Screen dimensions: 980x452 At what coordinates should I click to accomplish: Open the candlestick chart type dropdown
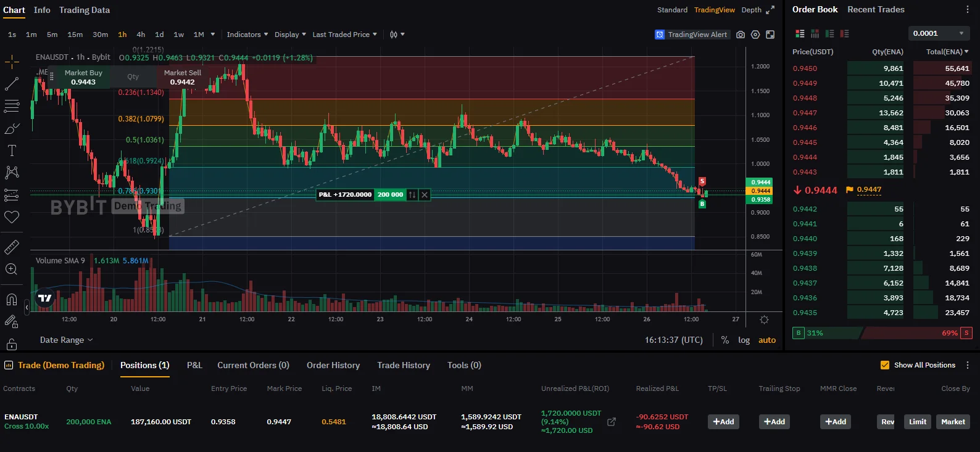pos(397,35)
